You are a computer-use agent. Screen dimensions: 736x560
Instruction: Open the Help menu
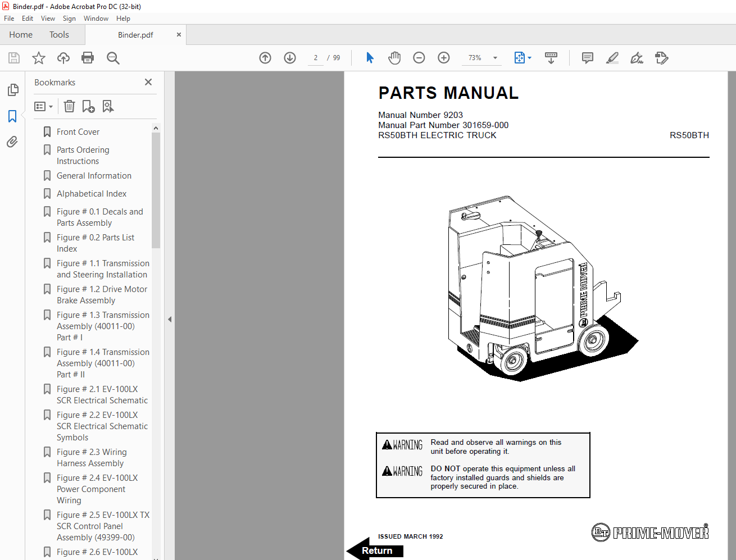pyautogui.click(x=123, y=19)
